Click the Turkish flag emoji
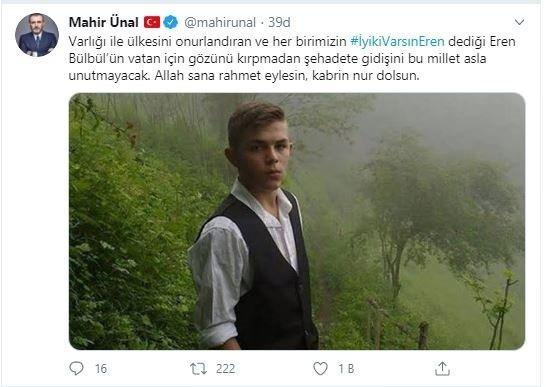546x387 pixels. [x=152, y=22]
